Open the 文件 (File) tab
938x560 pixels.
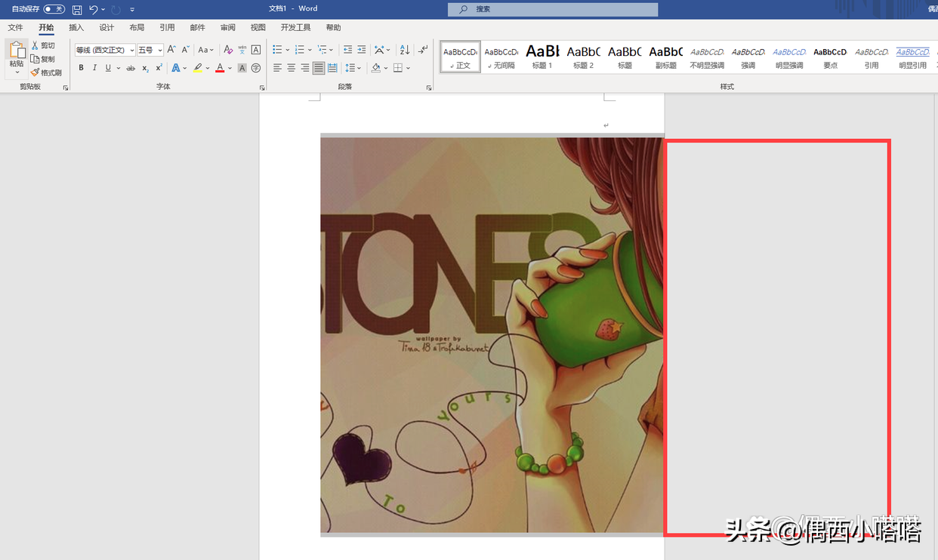coord(15,27)
